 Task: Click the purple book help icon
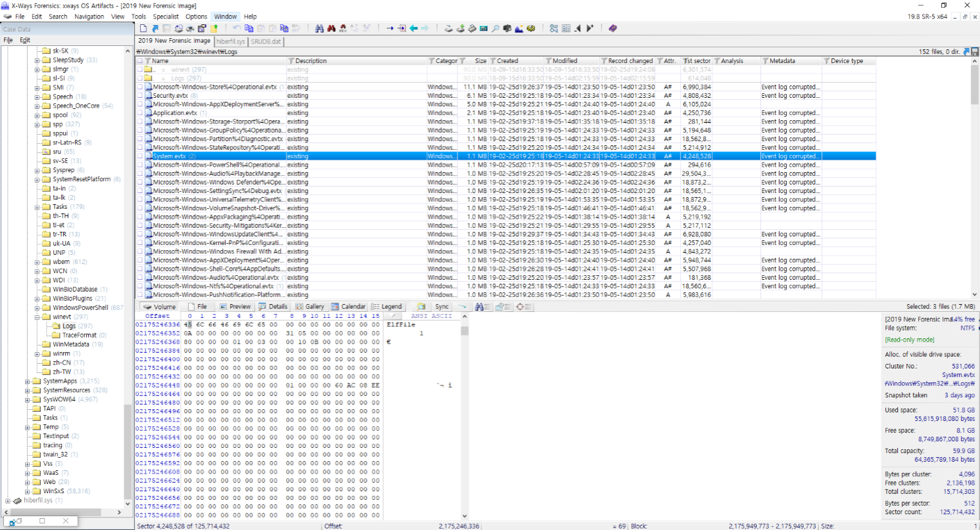pyautogui.click(x=613, y=28)
